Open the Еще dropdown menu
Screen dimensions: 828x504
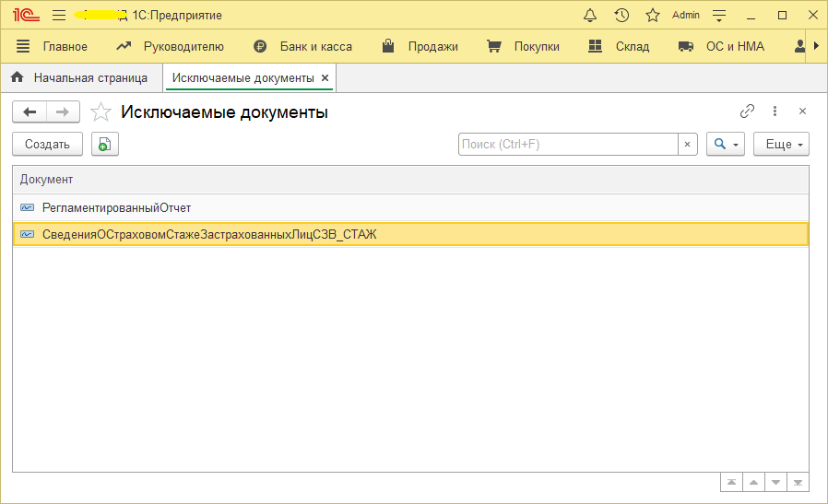[x=781, y=144]
